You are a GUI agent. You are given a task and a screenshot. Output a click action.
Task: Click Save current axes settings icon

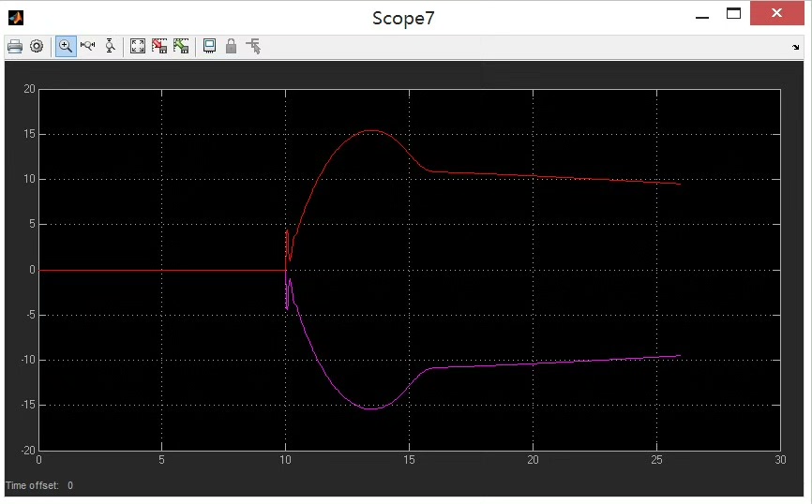(159, 47)
